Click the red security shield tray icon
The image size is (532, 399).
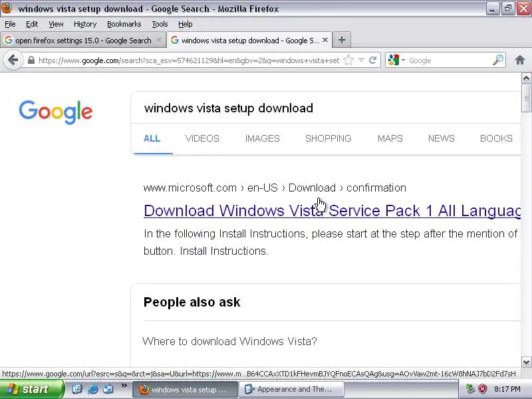pos(483,389)
